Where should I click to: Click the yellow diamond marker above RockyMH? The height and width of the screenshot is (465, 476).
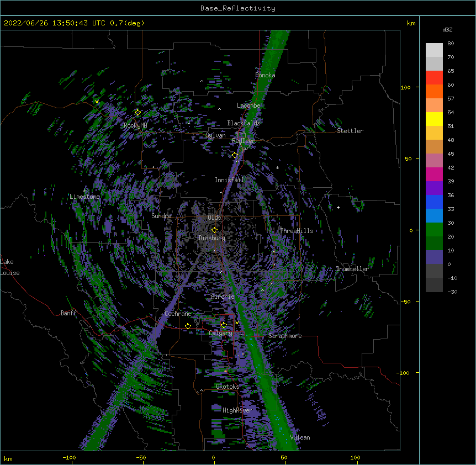pyautogui.click(x=137, y=113)
